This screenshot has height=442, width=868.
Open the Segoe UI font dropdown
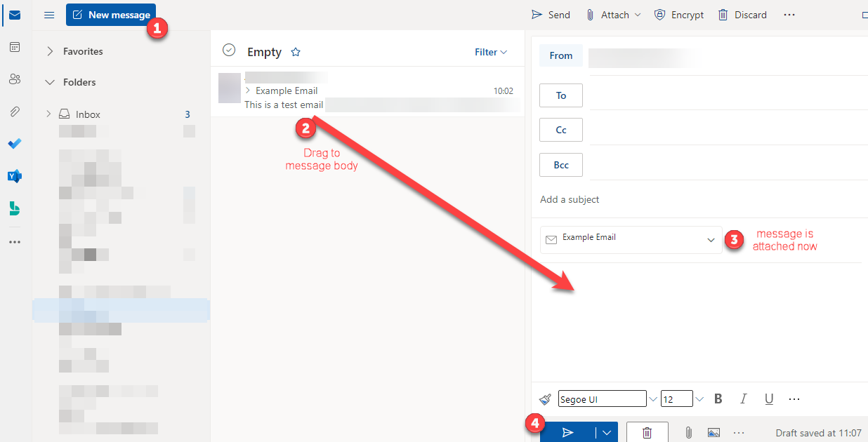pos(653,399)
